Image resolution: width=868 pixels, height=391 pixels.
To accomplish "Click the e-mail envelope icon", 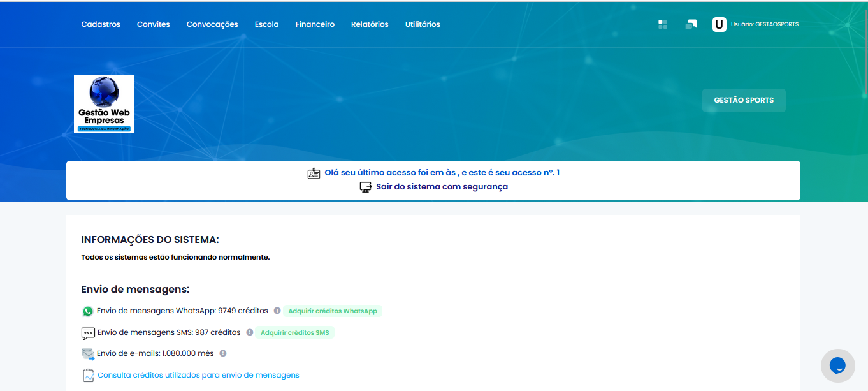I will (x=88, y=353).
